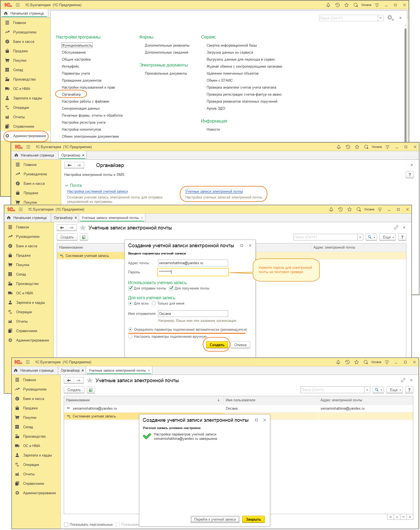Select manual connection parameters radio
The height and width of the screenshot is (530, 420).
tap(130, 336)
